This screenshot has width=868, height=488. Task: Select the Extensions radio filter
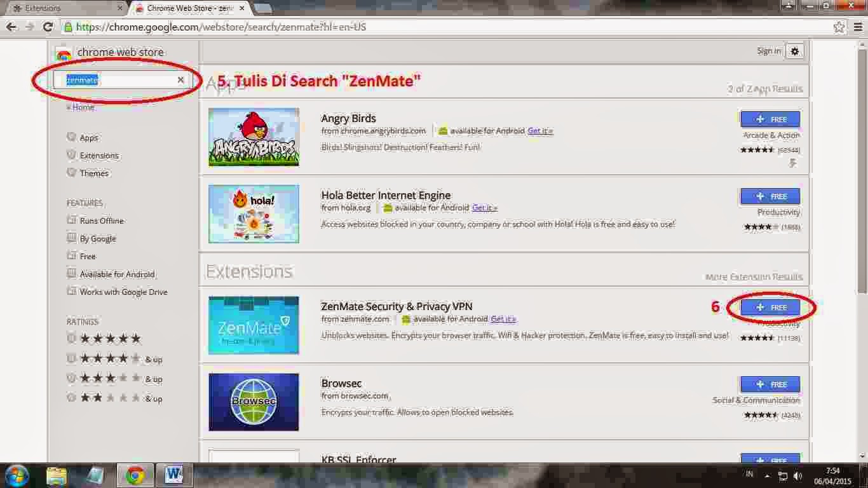pyautogui.click(x=71, y=155)
